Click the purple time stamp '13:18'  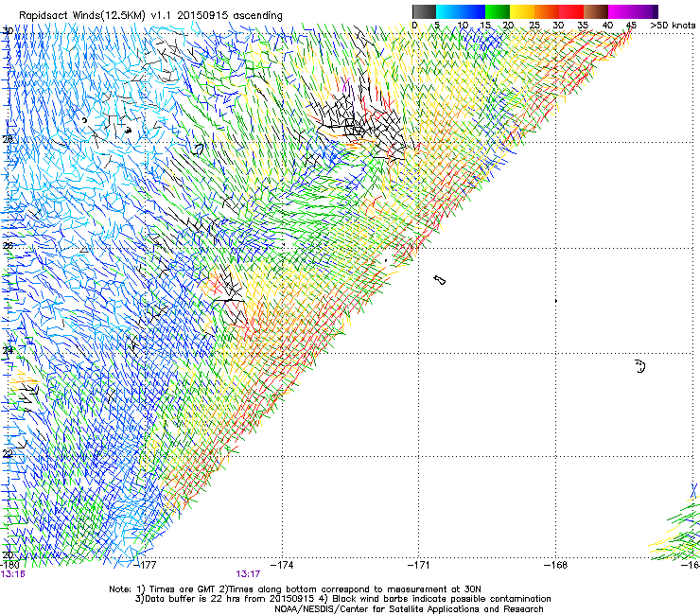click(x=12, y=574)
